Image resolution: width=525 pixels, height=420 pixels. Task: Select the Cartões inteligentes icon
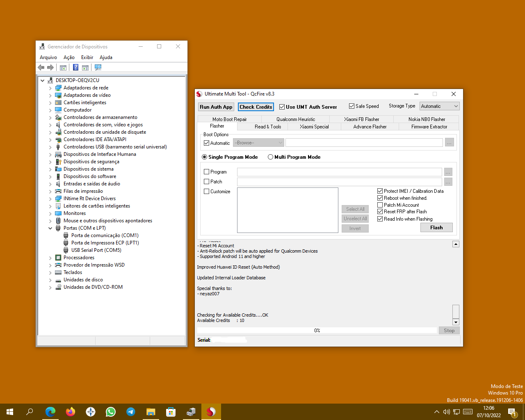(x=58, y=103)
